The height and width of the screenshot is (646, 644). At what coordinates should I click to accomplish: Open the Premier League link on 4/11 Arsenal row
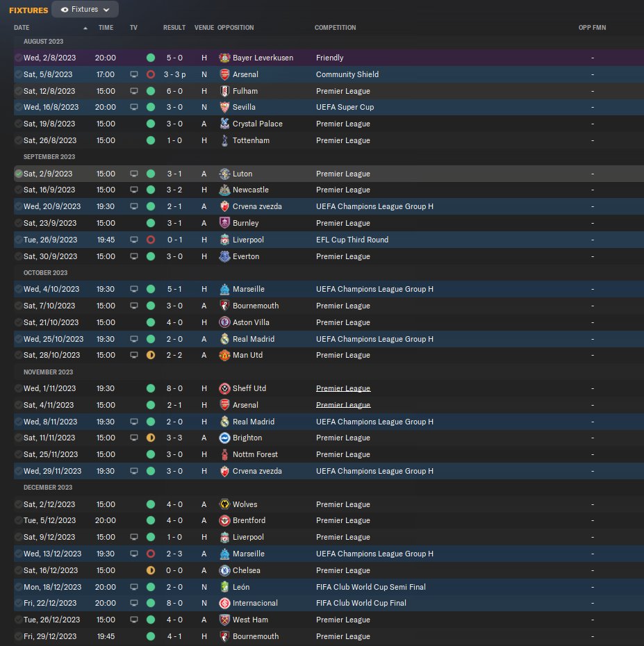point(342,405)
